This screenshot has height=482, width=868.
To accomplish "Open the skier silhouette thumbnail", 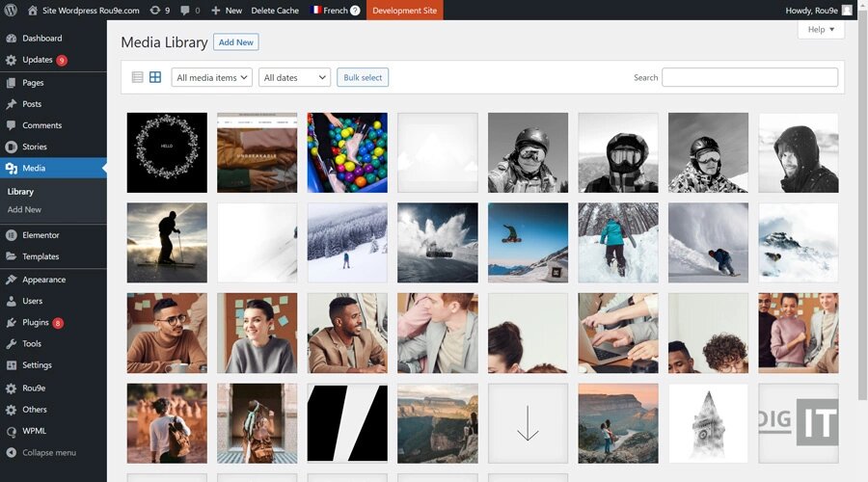I will coord(167,242).
